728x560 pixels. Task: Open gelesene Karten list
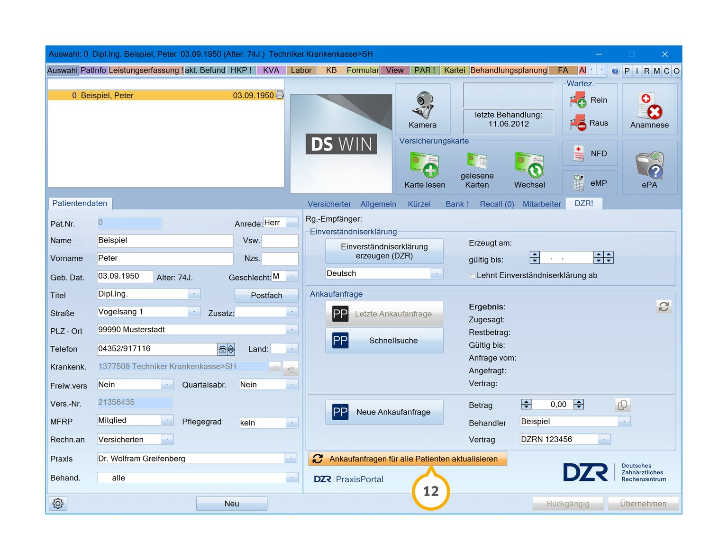click(477, 169)
